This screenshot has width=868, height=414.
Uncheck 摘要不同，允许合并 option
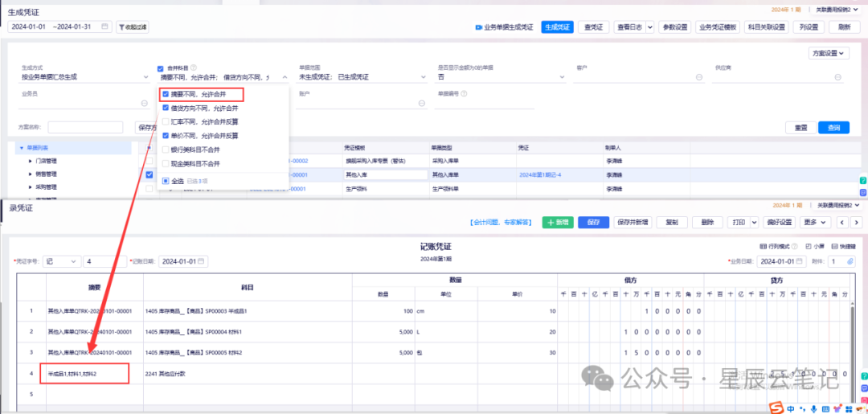point(166,94)
